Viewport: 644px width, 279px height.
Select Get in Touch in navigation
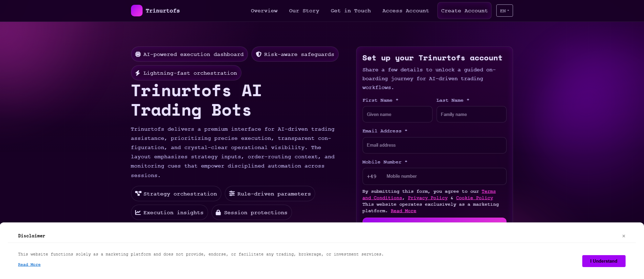(x=351, y=11)
